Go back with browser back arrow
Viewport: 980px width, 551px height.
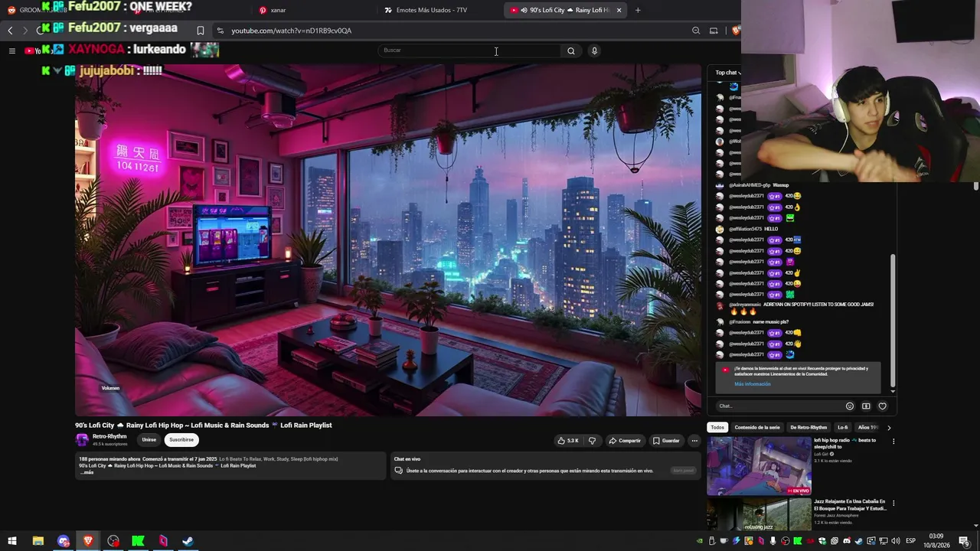click(10, 31)
